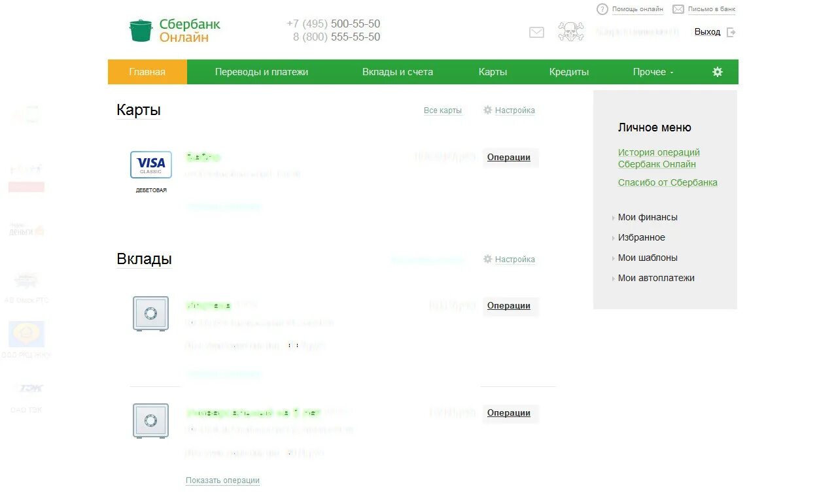Log out via Выход link
The height and width of the screenshot is (504, 817).
pyautogui.click(x=707, y=32)
